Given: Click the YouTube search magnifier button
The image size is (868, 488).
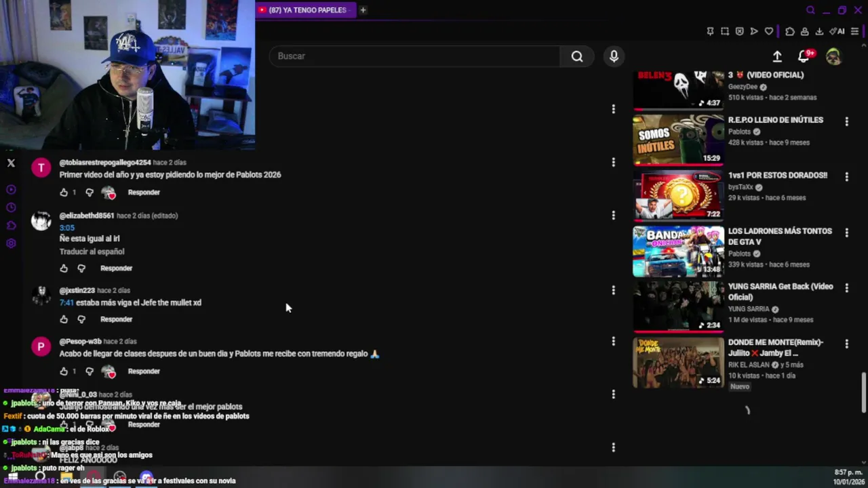Looking at the screenshot, I should (577, 56).
